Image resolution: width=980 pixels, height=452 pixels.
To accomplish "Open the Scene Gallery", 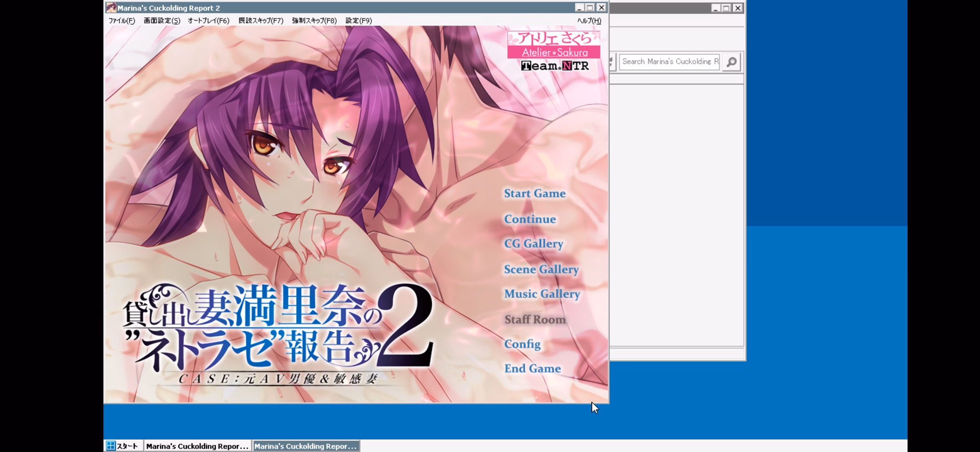I will [541, 269].
